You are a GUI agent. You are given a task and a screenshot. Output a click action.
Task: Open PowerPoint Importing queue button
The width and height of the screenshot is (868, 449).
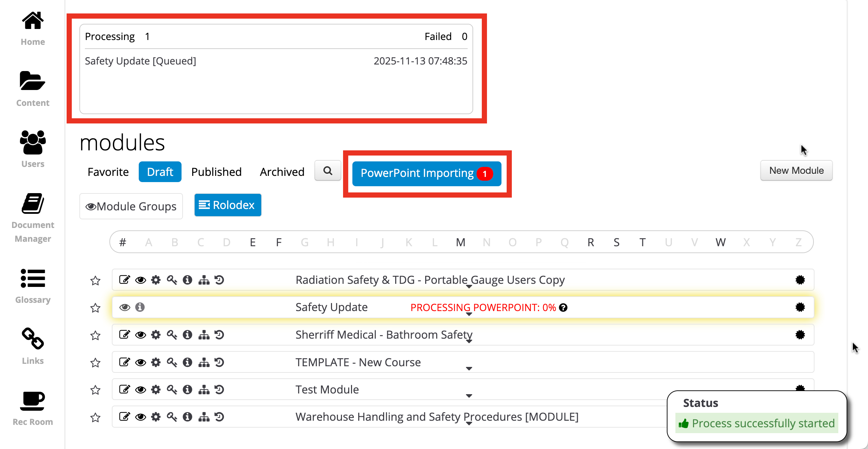click(x=427, y=173)
